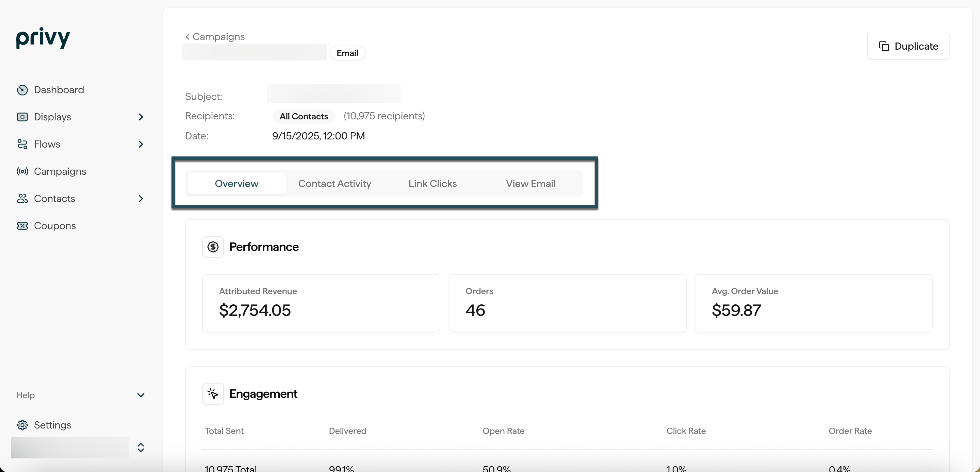Image resolution: width=980 pixels, height=472 pixels.
Task: Expand the Displays submenu chevron
Action: pos(141,117)
